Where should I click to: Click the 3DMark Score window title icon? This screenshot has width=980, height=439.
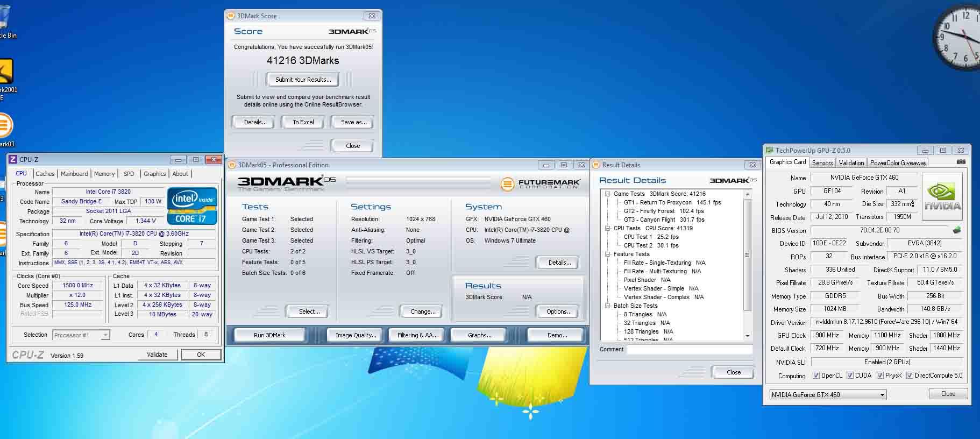point(231,16)
